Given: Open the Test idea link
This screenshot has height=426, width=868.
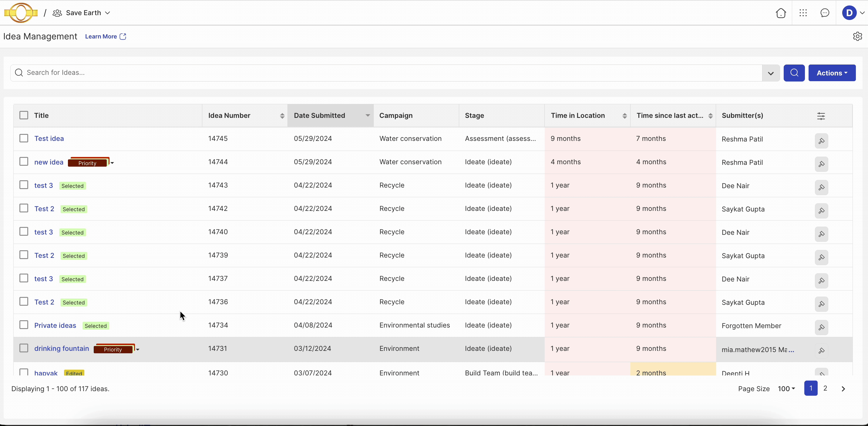Looking at the screenshot, I should (x=49, y=138).
